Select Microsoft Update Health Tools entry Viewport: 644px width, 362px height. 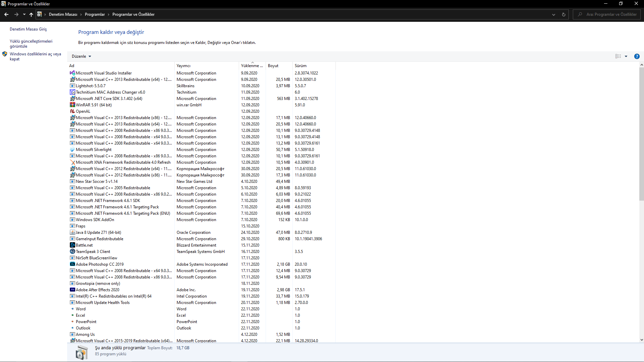202,302
